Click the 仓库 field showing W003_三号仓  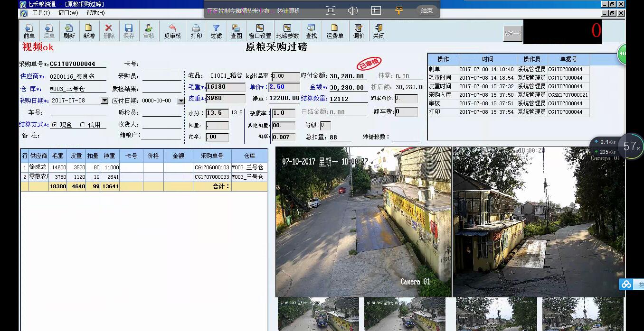coord(78,89)
